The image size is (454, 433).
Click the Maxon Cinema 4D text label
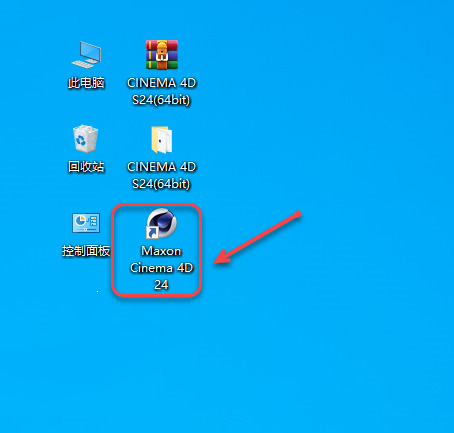pyautogui.click(x=162, y=259)
